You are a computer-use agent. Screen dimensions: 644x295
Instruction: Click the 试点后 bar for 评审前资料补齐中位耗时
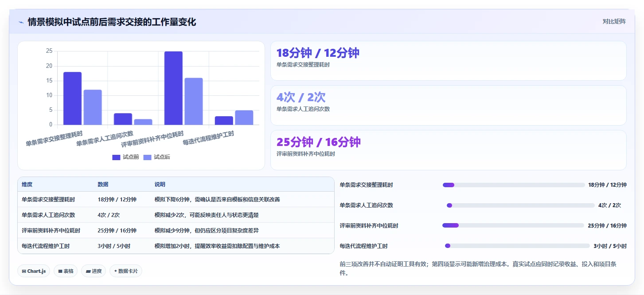(194, 101)
